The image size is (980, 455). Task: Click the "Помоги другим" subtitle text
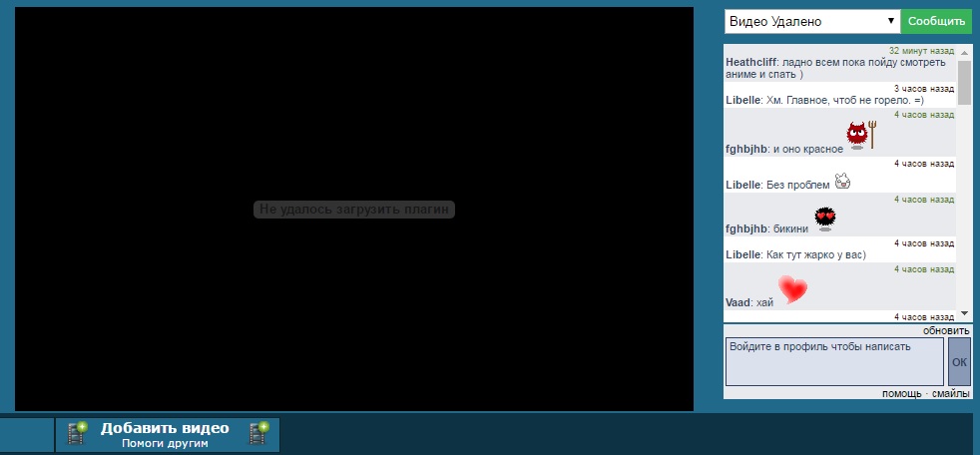point(165,444)
